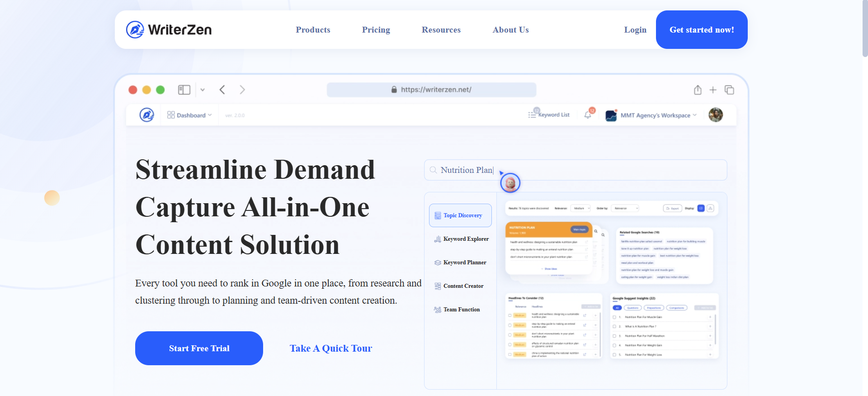
Task: Click plus icon for 'don't short micronutrients' headline row
Action: [x=595, y=335]
